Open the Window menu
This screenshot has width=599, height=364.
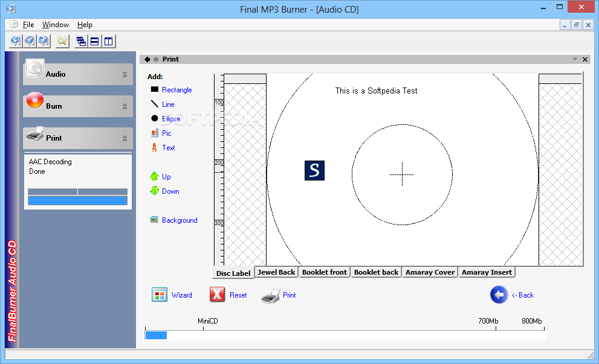[56, 25]
